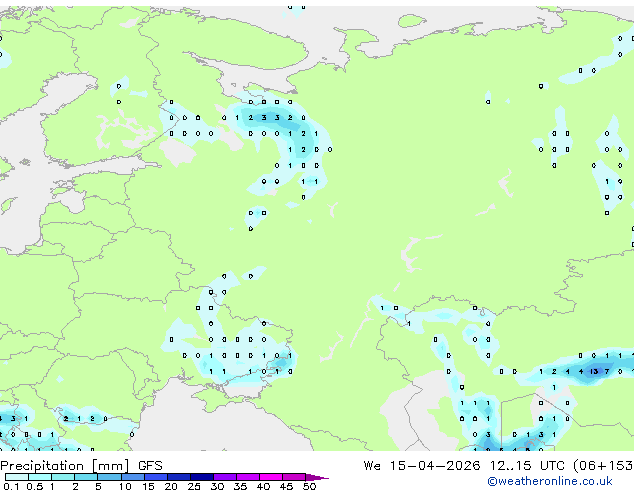Click the '10' legend label
This screenshot has height=490, width=634.
pyautogui.click(x=125, y=486)
